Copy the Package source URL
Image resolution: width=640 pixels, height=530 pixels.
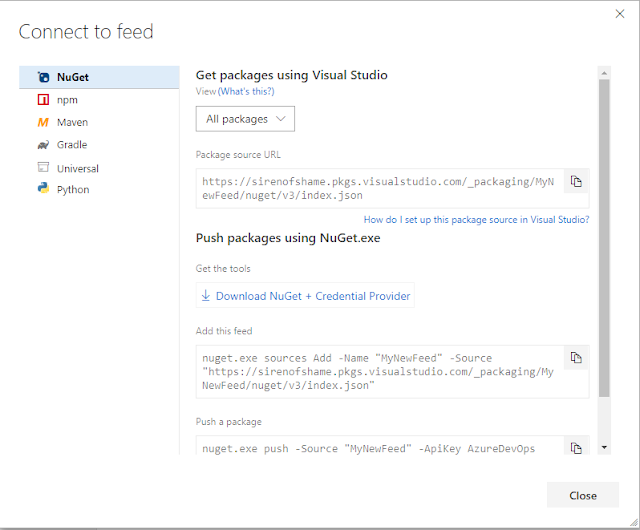576,181
